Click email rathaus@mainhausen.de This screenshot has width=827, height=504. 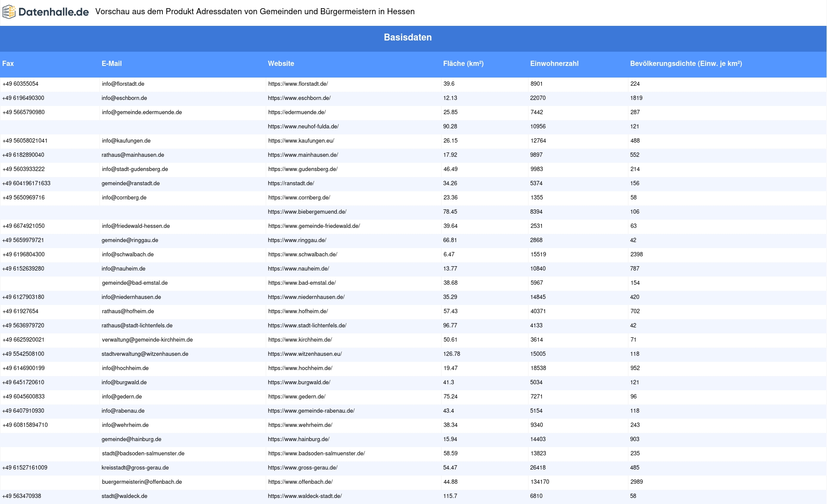133,155
